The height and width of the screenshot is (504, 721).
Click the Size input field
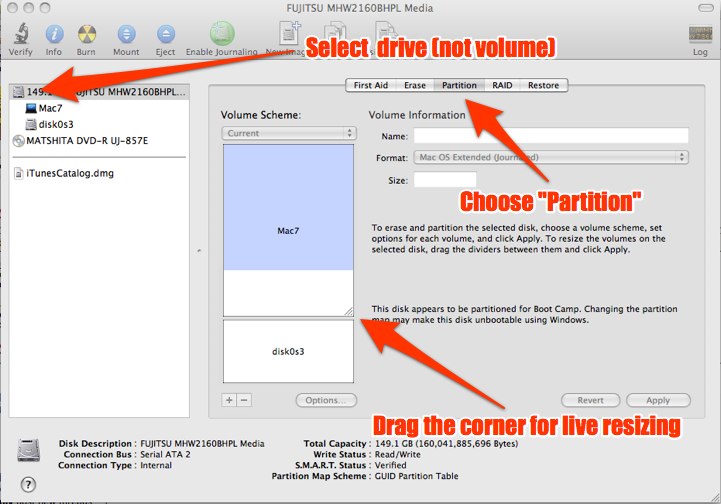[x=445, y=180]
